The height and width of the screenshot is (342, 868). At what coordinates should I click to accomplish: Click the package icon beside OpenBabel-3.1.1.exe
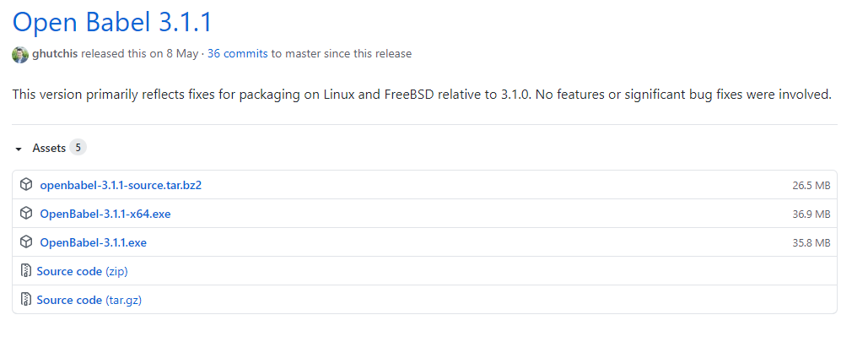pyautogui.click(x=26, y=242)
